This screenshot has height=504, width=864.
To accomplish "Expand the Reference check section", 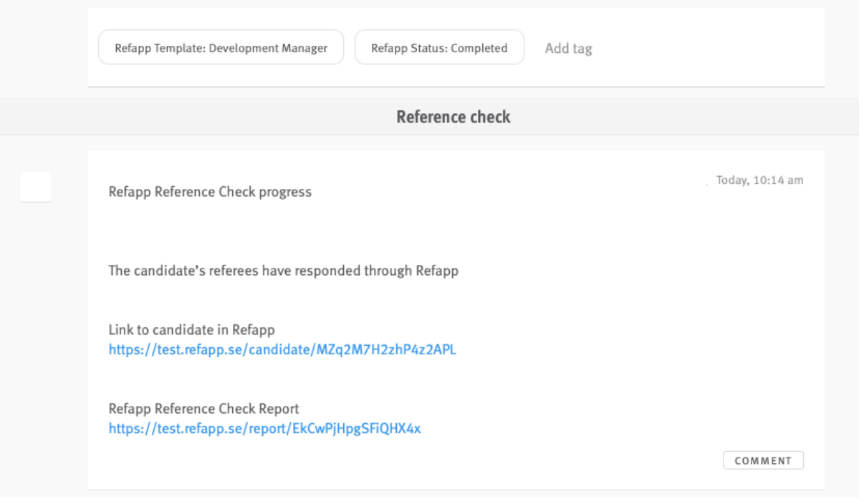I will pos(453,116).
